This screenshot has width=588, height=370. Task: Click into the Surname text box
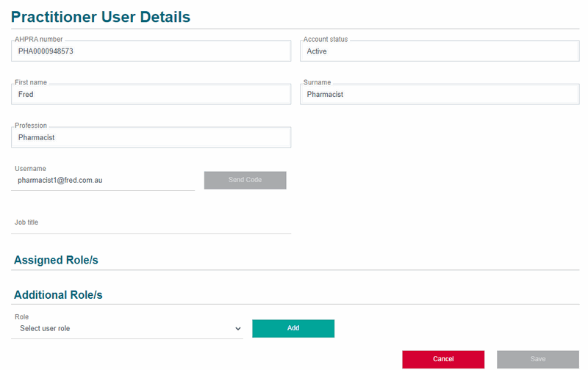(440, 95)
